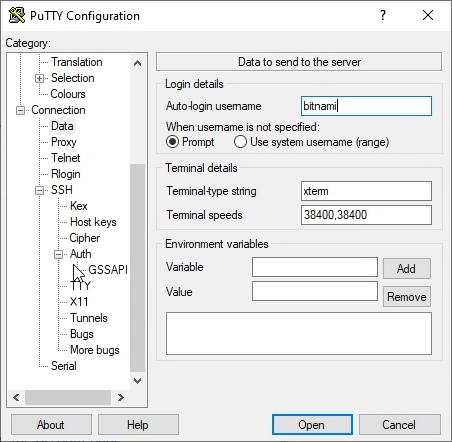Click horizontal scroll right arrow

(x=121, y=397)
